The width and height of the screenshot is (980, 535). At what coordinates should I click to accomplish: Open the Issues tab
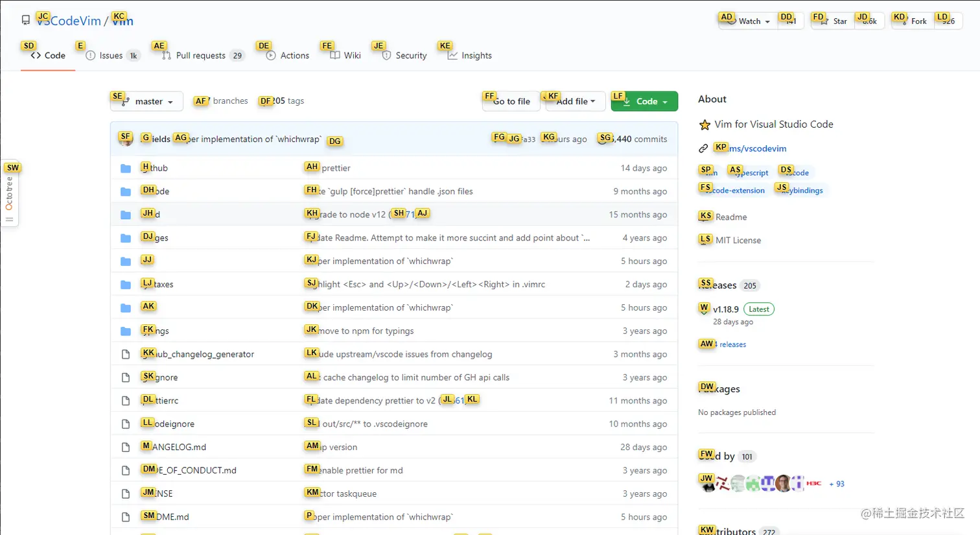(113, 56)
